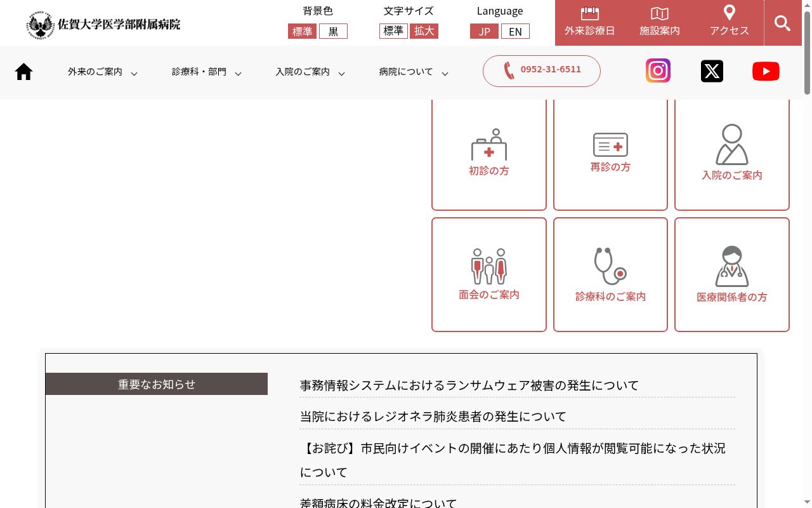
Task: Expand the 診療科・部門 menu
Action: coord(207,72)
